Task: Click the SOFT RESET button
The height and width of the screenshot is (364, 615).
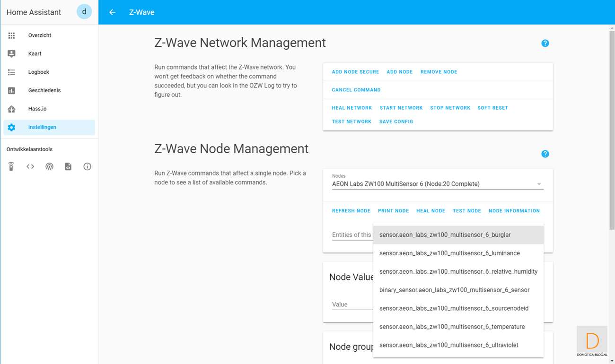Action: pyautogui.click(x=493, y=108)
